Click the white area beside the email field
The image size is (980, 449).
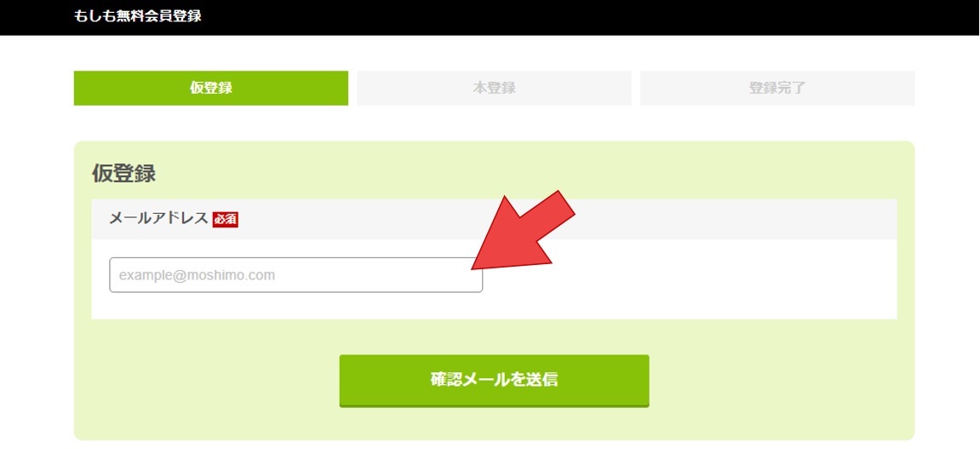coord(687,279)
